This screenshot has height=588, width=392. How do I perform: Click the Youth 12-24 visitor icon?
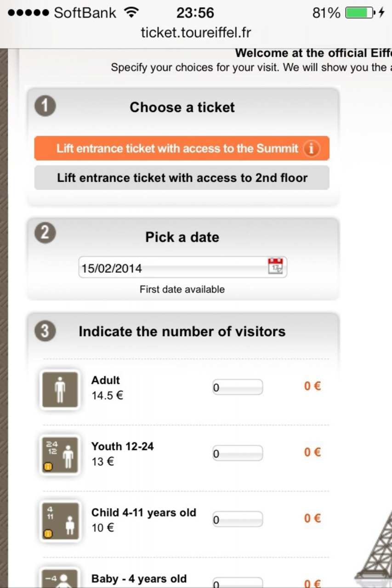(x=60, y=455)
